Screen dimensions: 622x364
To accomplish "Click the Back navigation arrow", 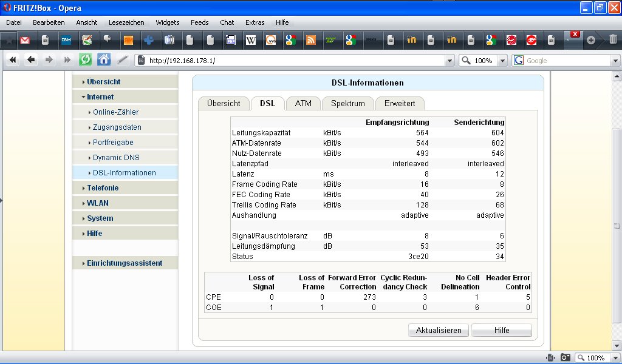I will point(31,60).
